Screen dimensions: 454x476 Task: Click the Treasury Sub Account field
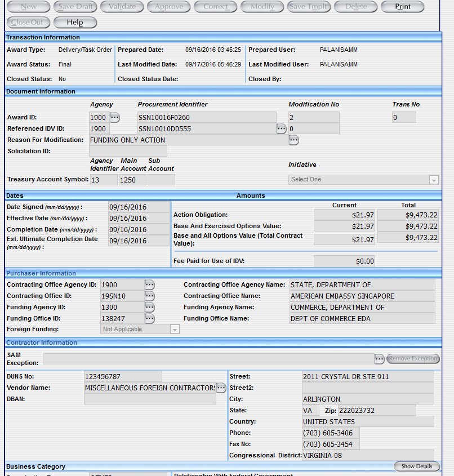(x=161, y=180)
